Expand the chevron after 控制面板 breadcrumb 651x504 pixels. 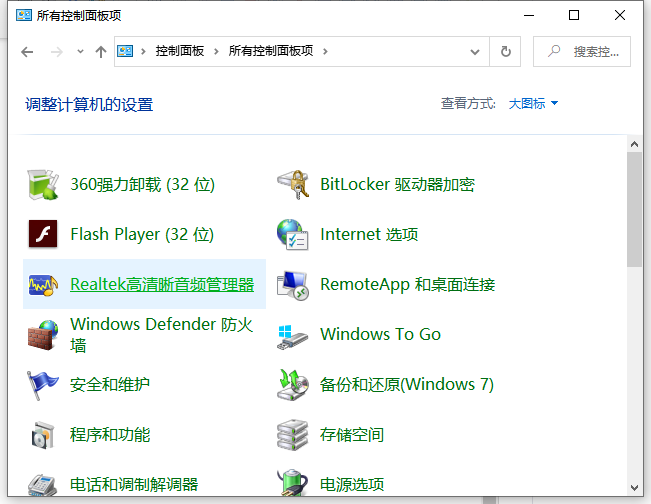(x=216, y=51)
